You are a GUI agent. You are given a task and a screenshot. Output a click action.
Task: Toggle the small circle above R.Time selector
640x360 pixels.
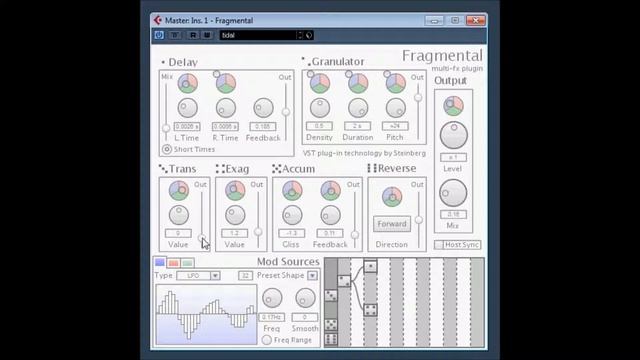pos(216,74)
